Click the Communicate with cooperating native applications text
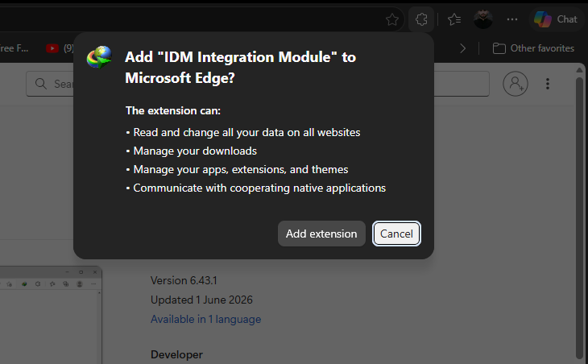588x364 pixels. pyautogui.click(x=259, y=188)
